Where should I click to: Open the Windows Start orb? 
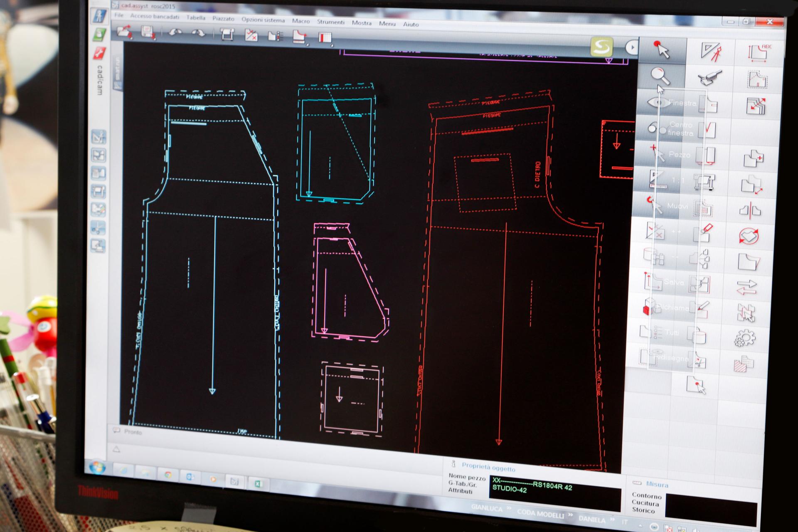coord(97,467)
